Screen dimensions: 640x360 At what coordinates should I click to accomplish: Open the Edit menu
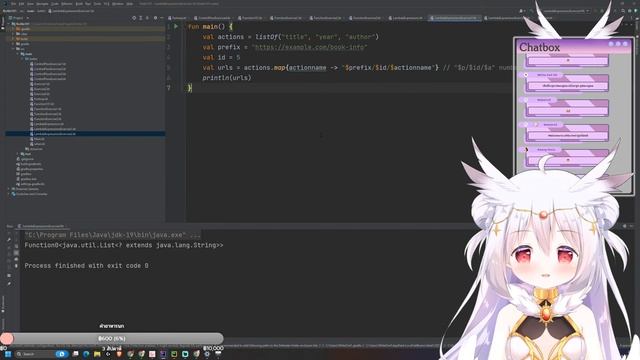coord(21,4)
